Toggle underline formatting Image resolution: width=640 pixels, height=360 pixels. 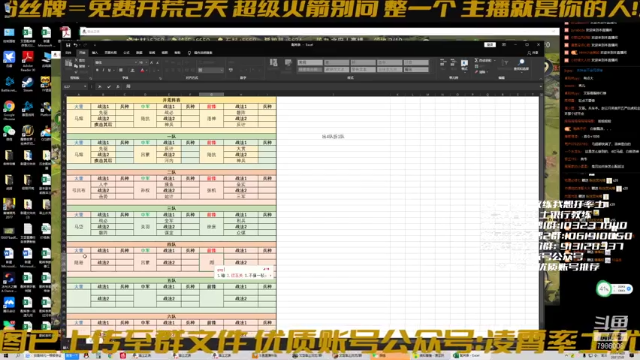(x=109, y=70)
